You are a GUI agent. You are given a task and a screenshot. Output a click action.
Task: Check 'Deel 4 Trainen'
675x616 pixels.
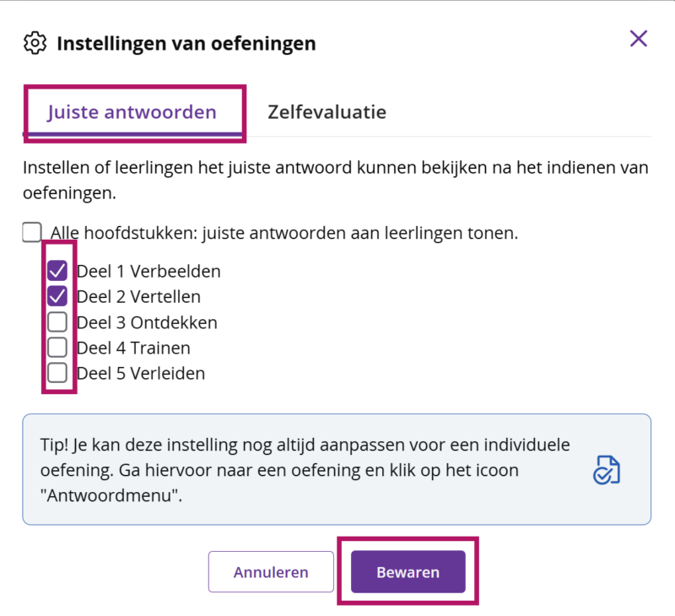click(x=59, y=347)
